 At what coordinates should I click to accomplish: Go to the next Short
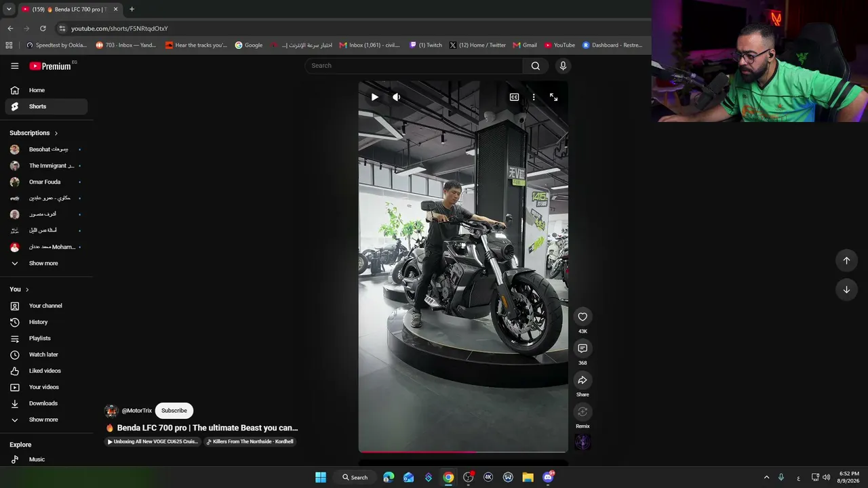coord(846,289)
